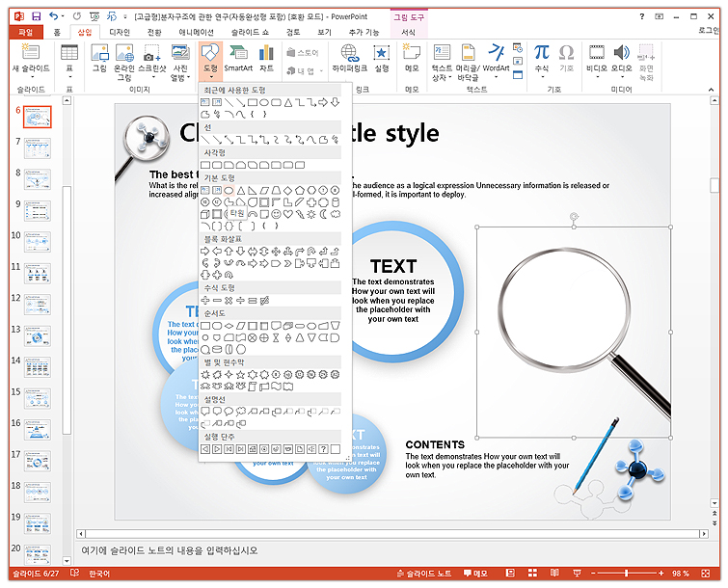Insert a picture using 그림 button
This screenshot has width=728, height=588.
pyautogui.click(x=99, y=59)
